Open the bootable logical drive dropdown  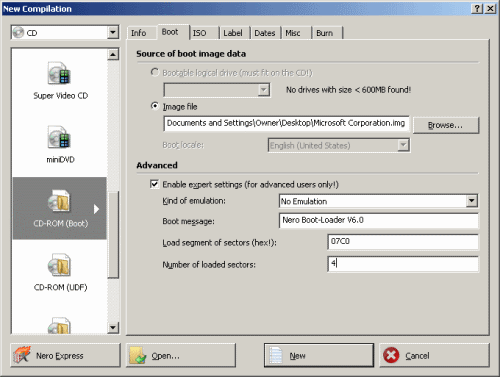pyautogui.click(x=264, y=90)
